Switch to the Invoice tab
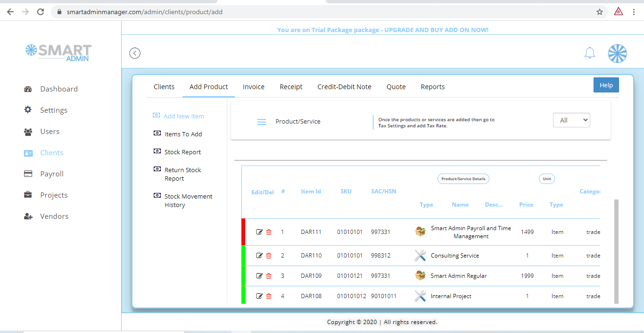The height and width of the screenshot is (333, 644). click(253, 87)
